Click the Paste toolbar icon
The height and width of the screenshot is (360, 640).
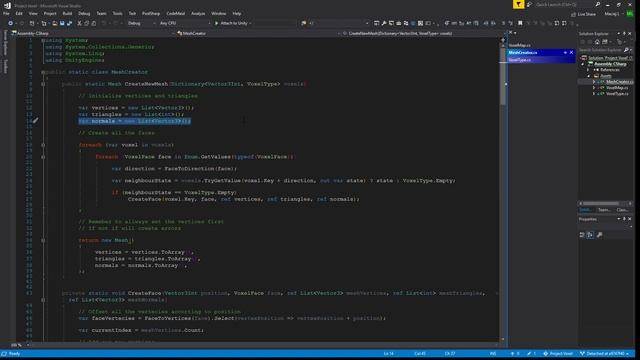94,23
